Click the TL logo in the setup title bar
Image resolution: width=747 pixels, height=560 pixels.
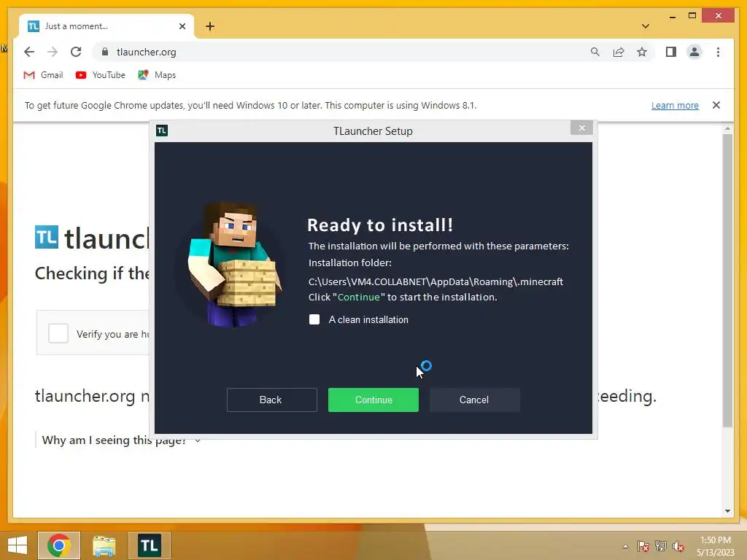[x=162, y=131]
